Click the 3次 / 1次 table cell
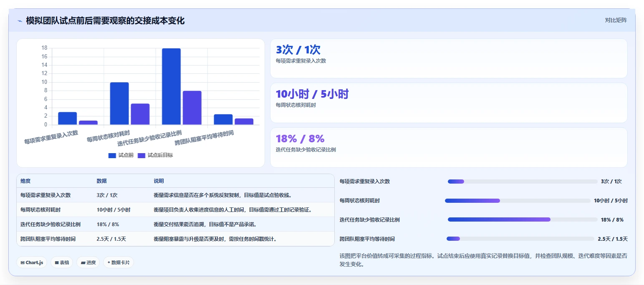This screenshot has width=644, height=285. pos(107,195)
